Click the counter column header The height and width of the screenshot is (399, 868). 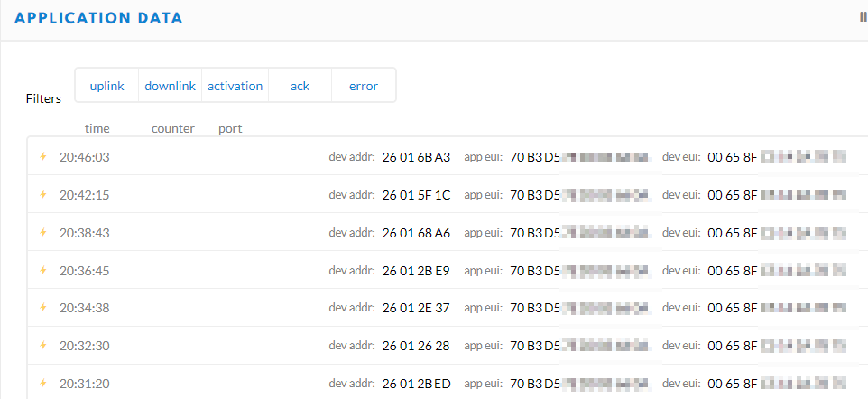[x=173, y=128]
